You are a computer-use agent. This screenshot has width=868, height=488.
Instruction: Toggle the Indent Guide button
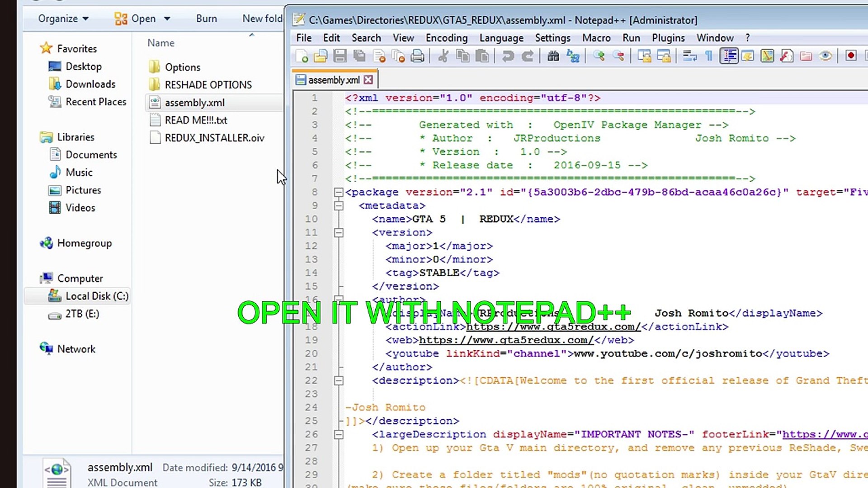(x=729, y=56)
